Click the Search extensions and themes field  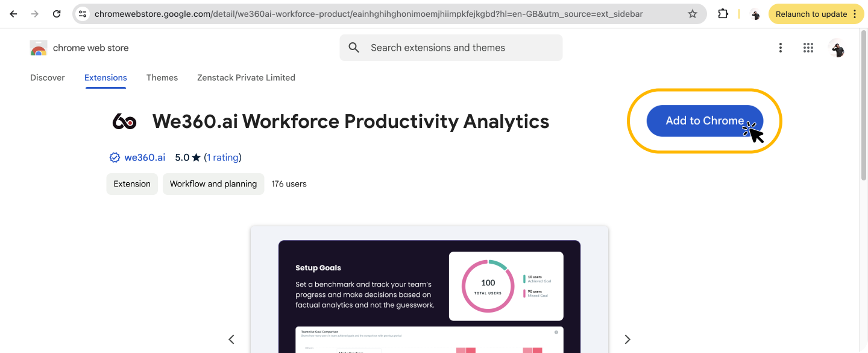451,48
